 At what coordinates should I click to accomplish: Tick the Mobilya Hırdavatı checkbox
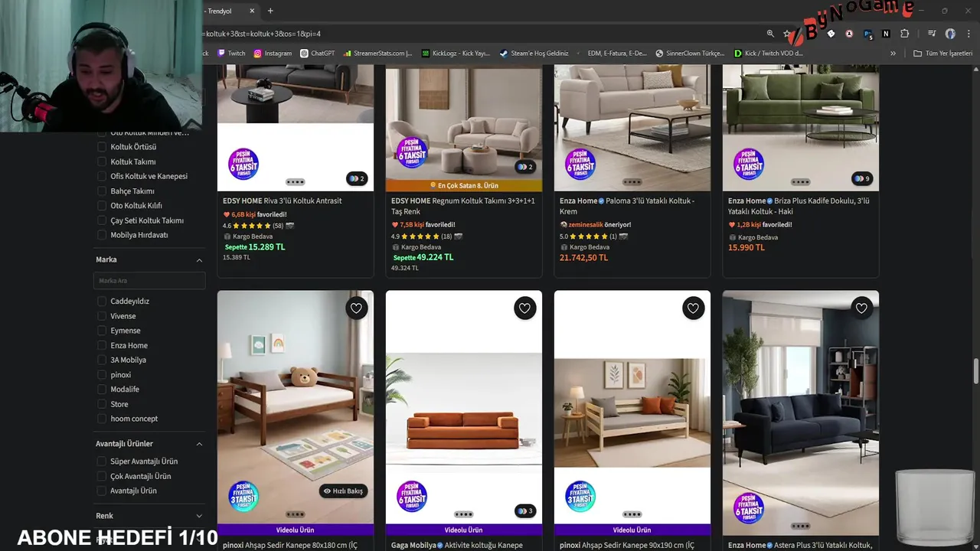coord(102,235)
